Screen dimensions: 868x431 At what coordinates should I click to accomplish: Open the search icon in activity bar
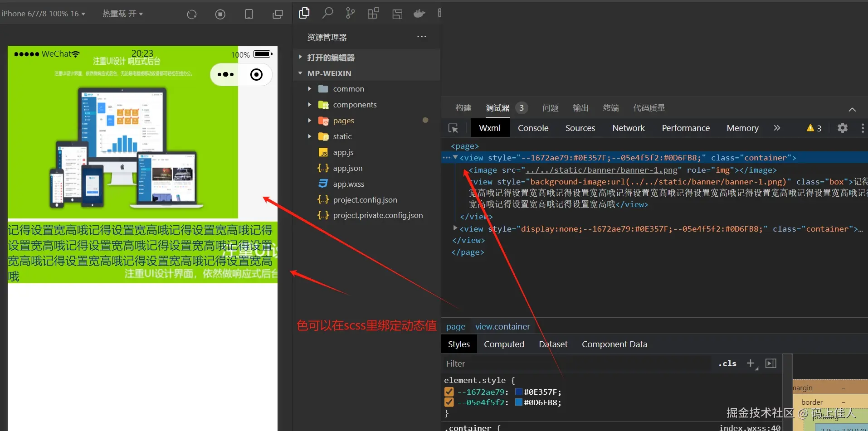327,13
